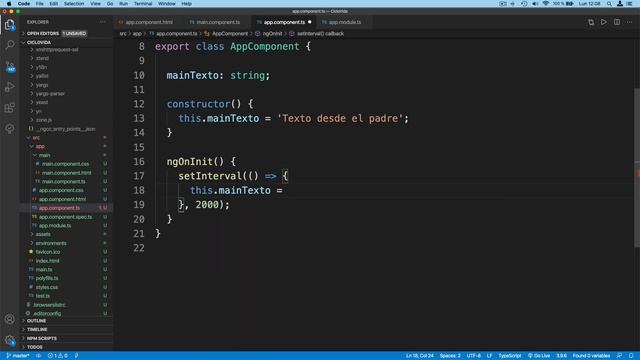The height and width of the screenshot is (360, 640).
Task: Open macOS Spotlight search icon
Action: [x=609, y=4]
